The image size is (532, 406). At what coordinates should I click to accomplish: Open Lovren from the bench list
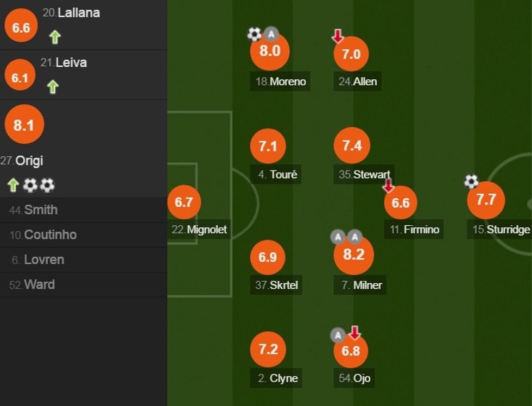click(43, 260)
